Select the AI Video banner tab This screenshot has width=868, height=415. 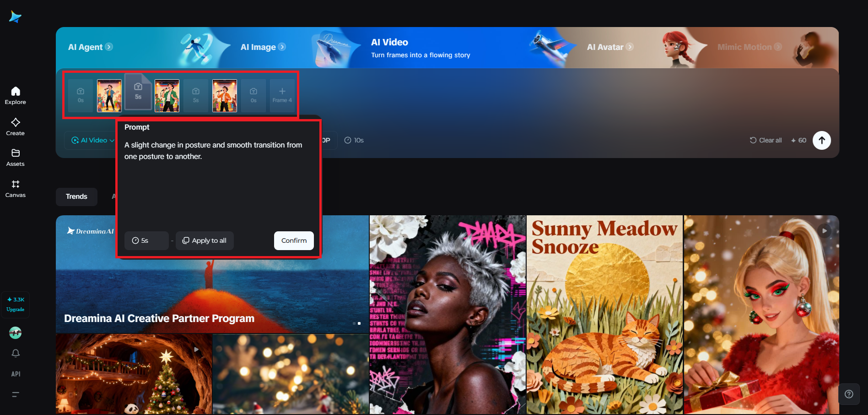pyautogui.click(x=420, y=48)
